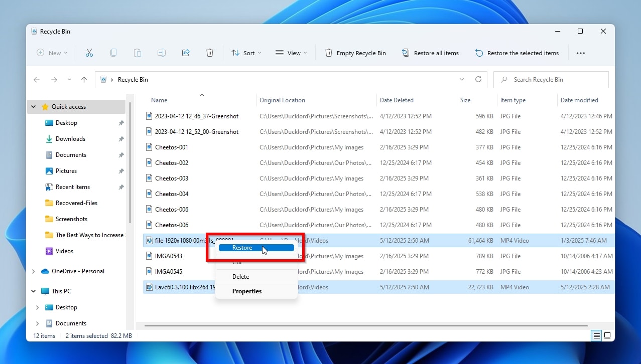Select Downloads in Quick access
This screenshot has height=364, width=641.
(70, 139)
